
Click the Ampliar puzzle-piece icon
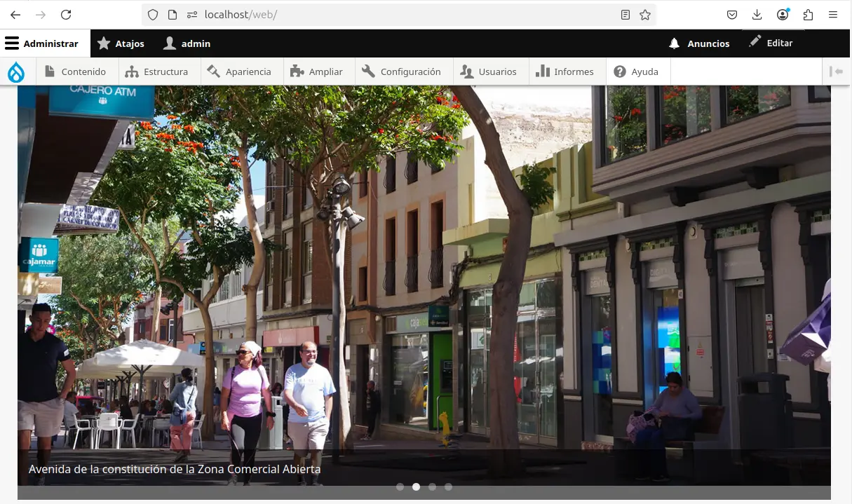(297, 71)
